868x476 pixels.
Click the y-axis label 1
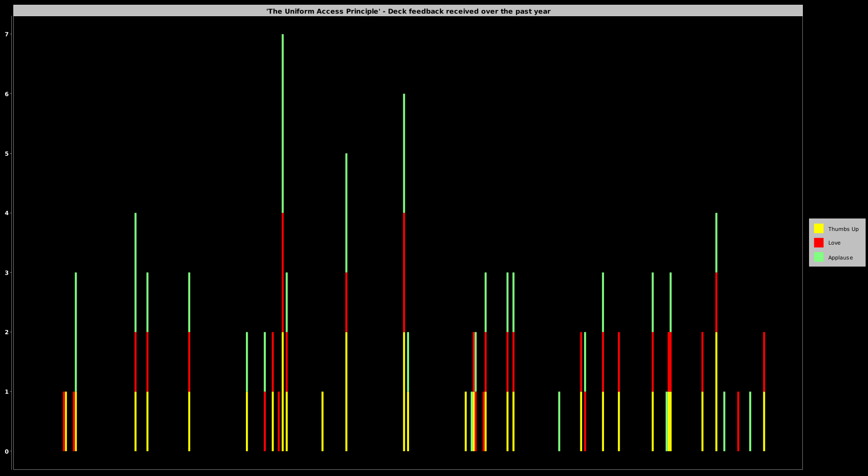[7, 392]
